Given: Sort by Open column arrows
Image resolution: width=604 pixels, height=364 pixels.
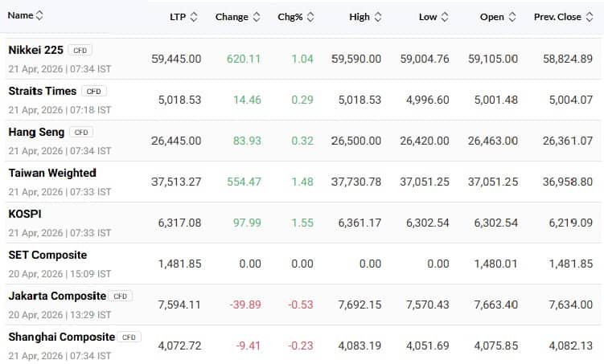Looking at the screenshot, I should click(512, 17).
